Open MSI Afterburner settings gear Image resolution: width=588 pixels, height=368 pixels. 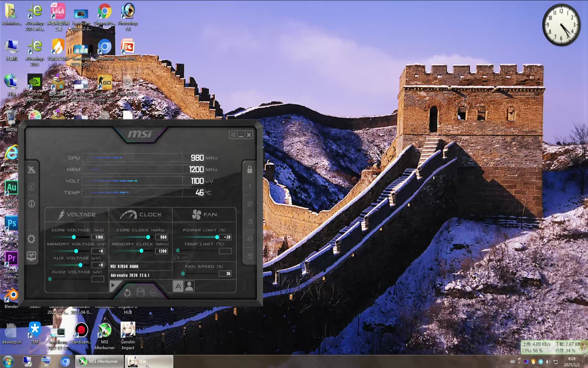(31, 239)
